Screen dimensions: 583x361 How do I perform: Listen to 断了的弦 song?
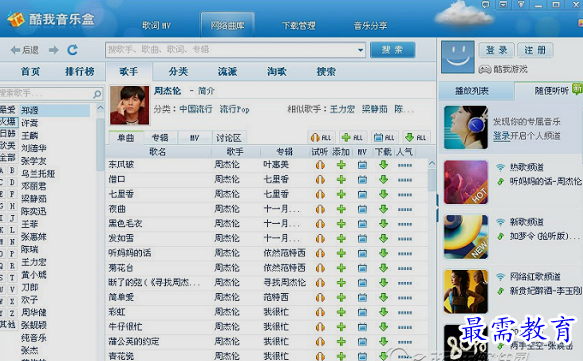tap(320, 283)
